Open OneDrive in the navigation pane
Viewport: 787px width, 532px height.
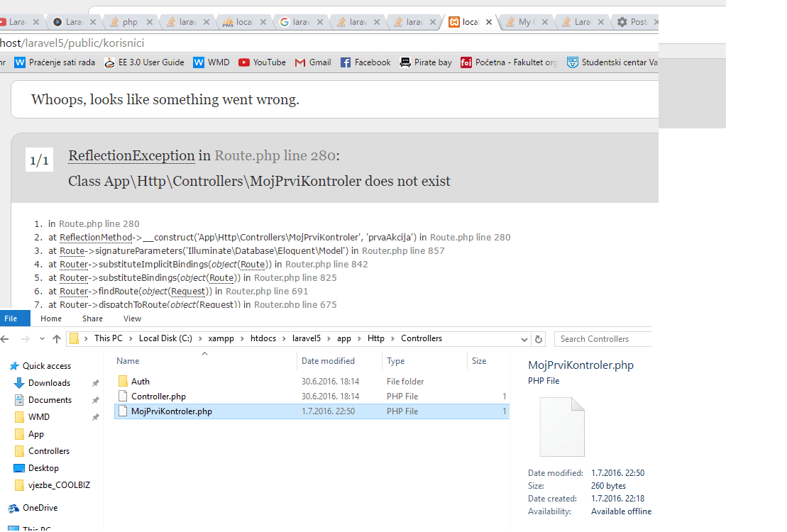tap(40, 508)
